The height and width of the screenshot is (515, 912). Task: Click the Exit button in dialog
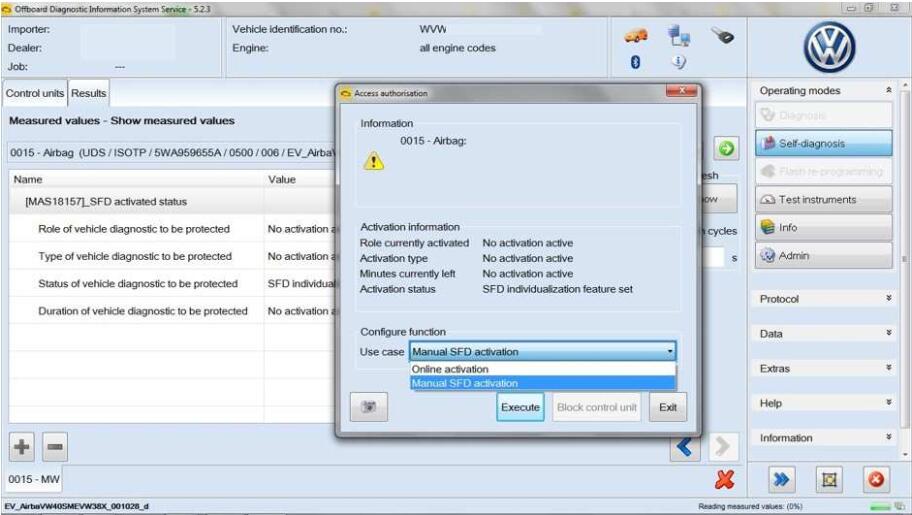pyautogui.click(x=668, y=407)
